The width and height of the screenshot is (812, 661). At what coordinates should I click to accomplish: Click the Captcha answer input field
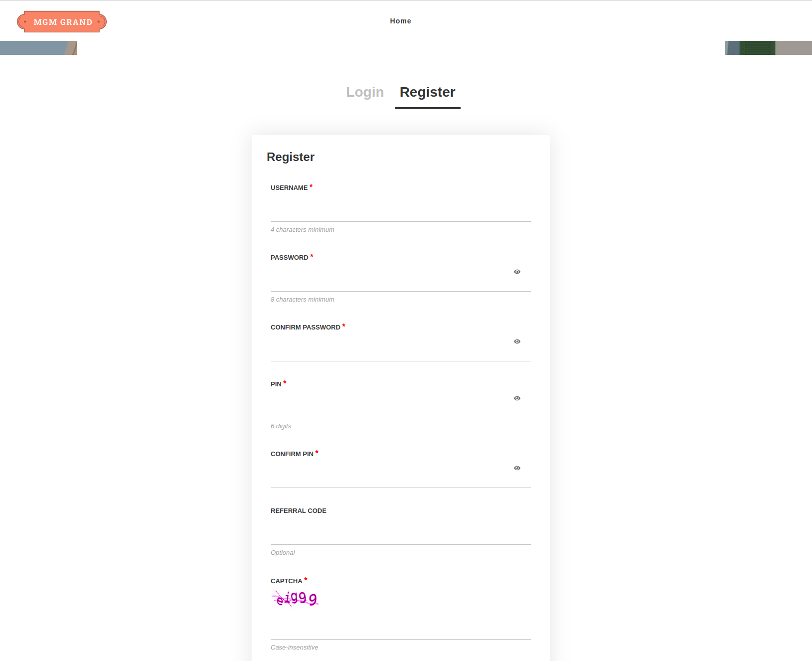pyautogui.click(x=400, y=629)
